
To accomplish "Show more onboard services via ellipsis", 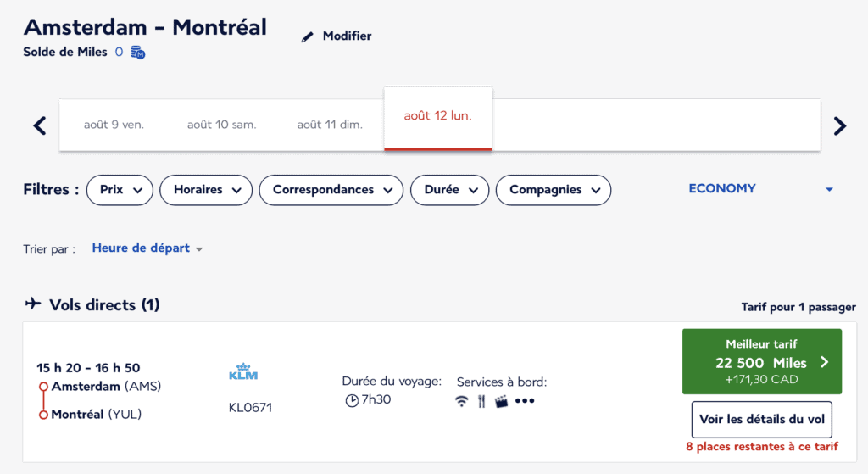I will (x=525, y=401).
